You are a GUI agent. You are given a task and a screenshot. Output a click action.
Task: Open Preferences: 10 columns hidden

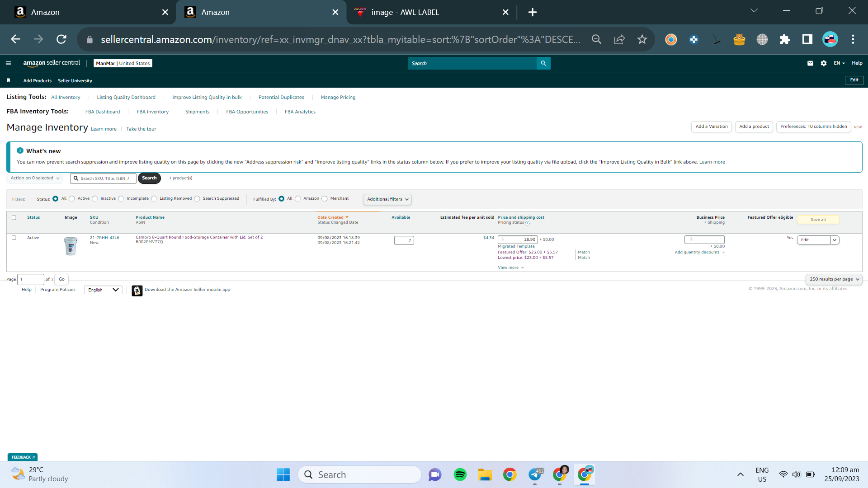click(814, 127)
